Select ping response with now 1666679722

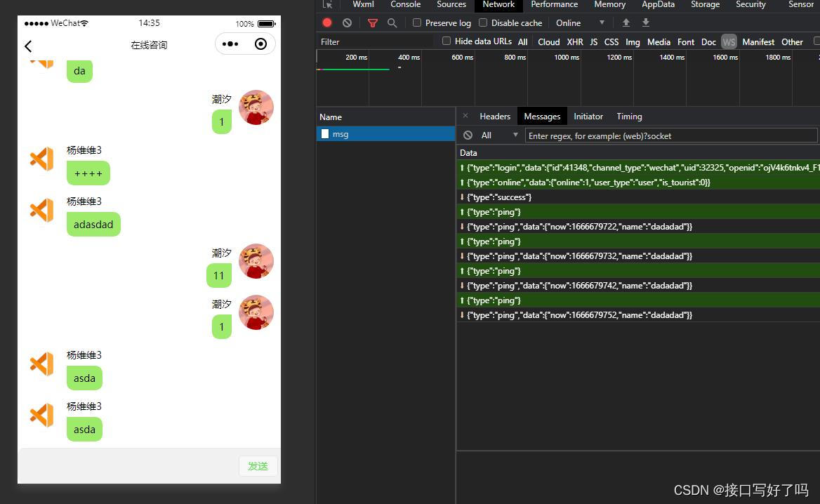click(638, 227)
